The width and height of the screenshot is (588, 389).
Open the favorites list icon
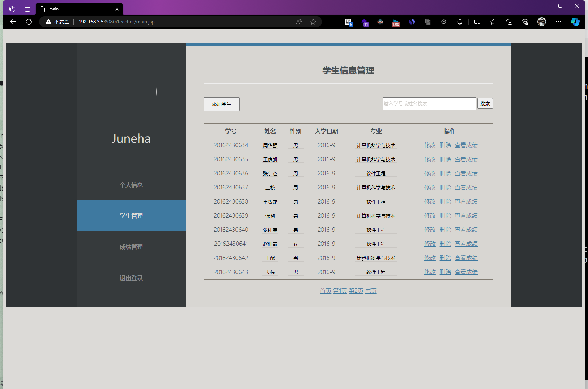pyautogui.click(x=493, y=22)
